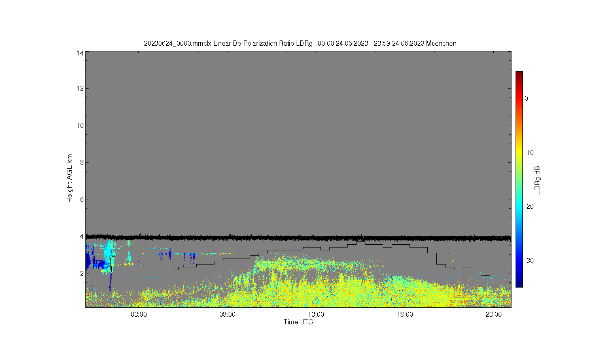The height and width of the screenshot is (364, 607).
Task: Click the dark red top of the colorbar
Action: pos(519,74)
